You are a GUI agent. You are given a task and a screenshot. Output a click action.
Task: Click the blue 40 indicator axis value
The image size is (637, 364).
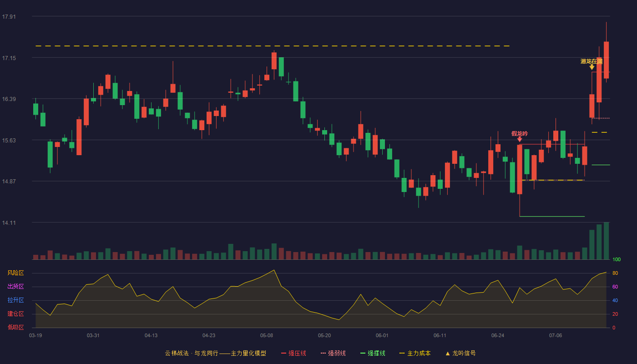coord(615,300)
